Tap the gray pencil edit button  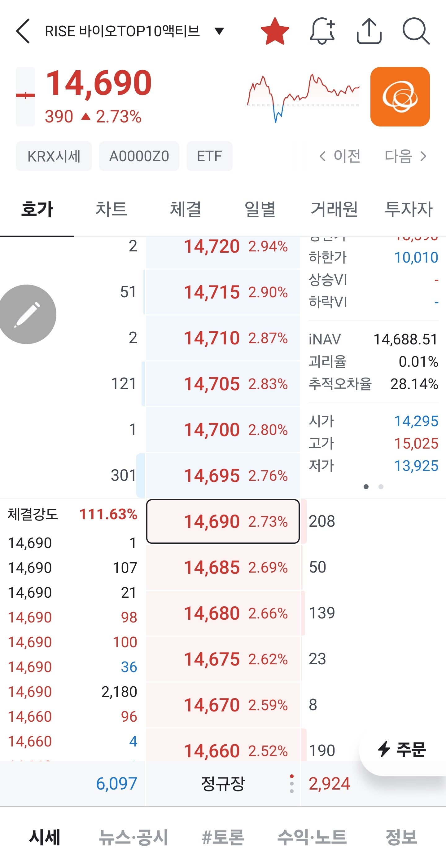[x=27, y=314]
